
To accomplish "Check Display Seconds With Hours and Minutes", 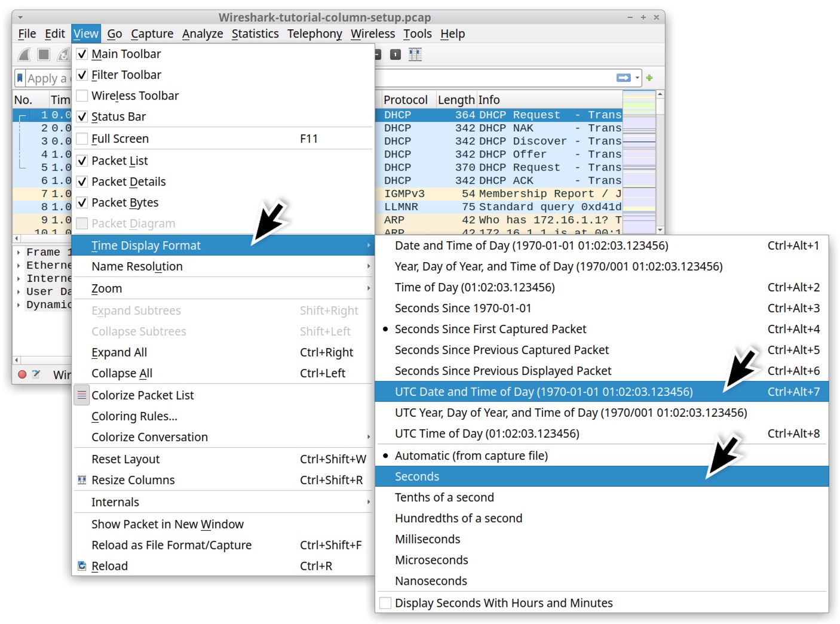I will click(386, 603).
